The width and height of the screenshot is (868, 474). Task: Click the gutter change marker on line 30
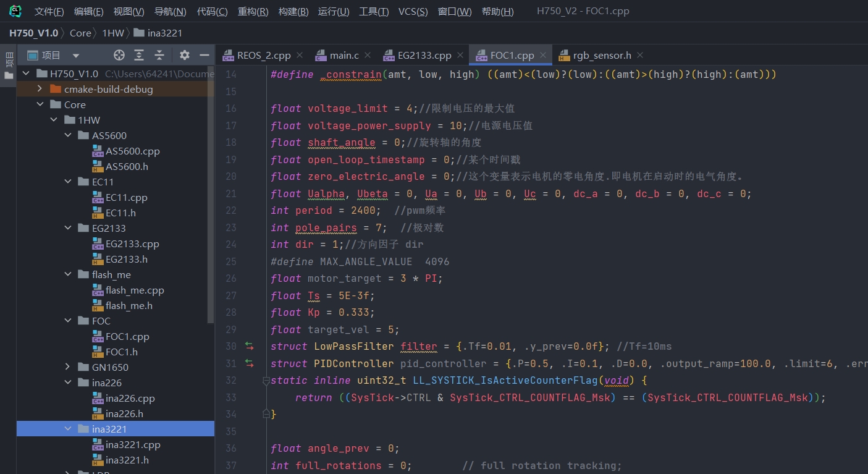click(250, 346)
